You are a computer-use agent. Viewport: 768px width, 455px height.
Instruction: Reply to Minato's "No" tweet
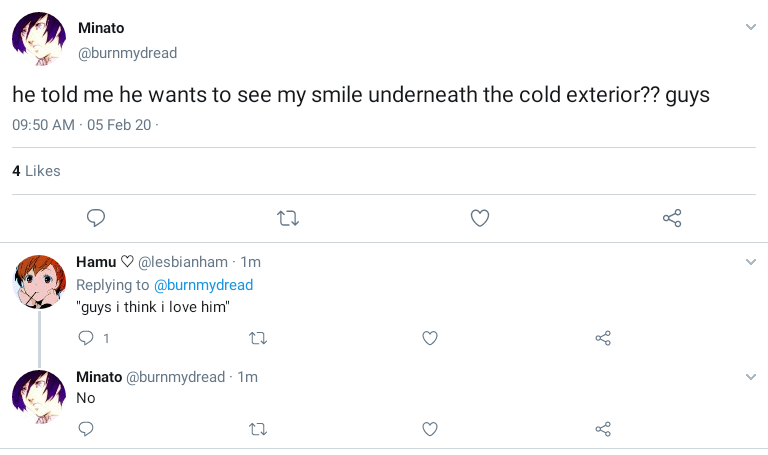point(86,429)
